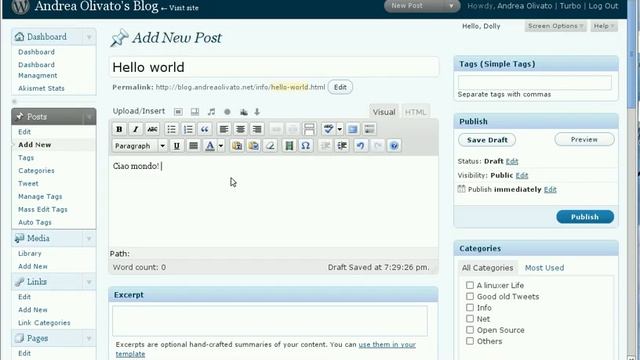Toggle fullscreen editing mode
This screenshot has width=640, height=360.
coord(353,129)
